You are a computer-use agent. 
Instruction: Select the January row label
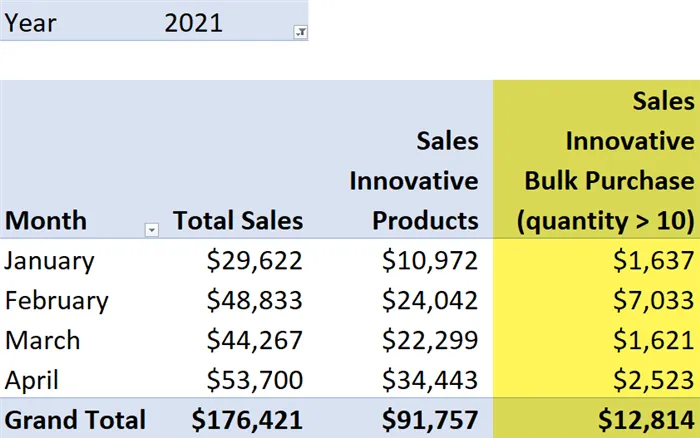click(x=50, y=261)
